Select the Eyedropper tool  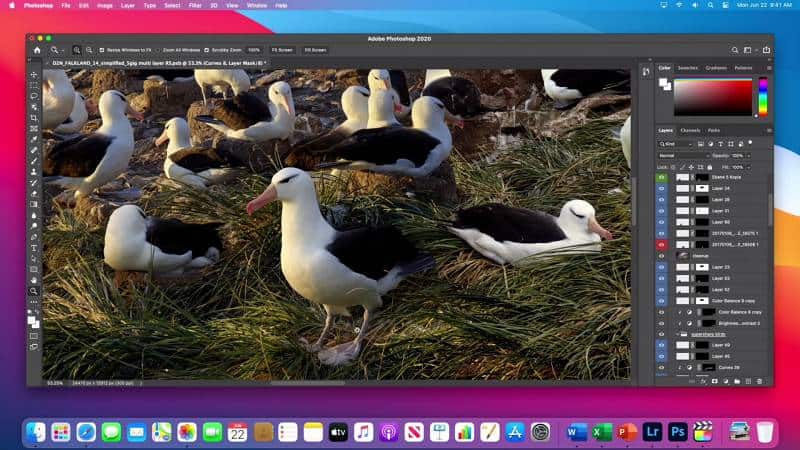point(34,139)
